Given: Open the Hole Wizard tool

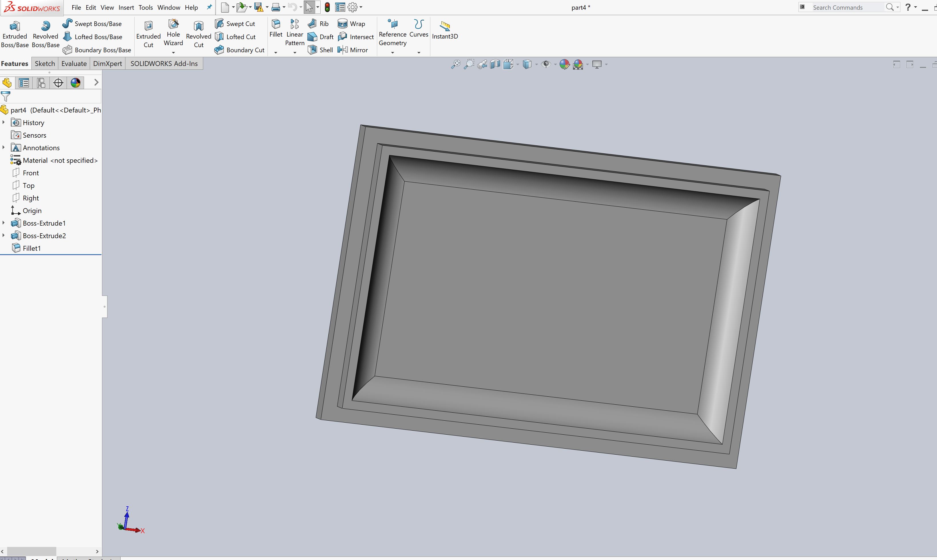Looking at the screenshot, I should [173, 33].
